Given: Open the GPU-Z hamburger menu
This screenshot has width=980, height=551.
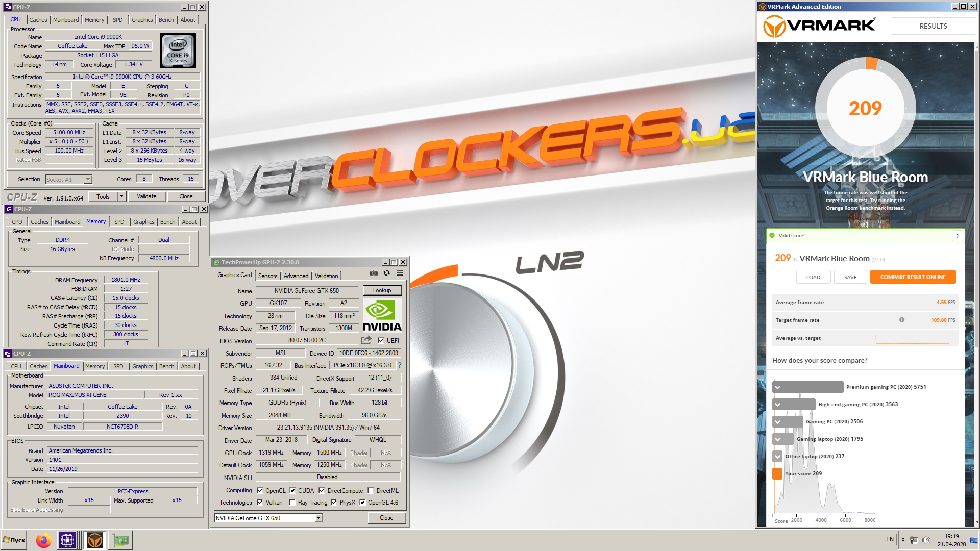Looking at the screenshot, I should click(x=400, y=273).
